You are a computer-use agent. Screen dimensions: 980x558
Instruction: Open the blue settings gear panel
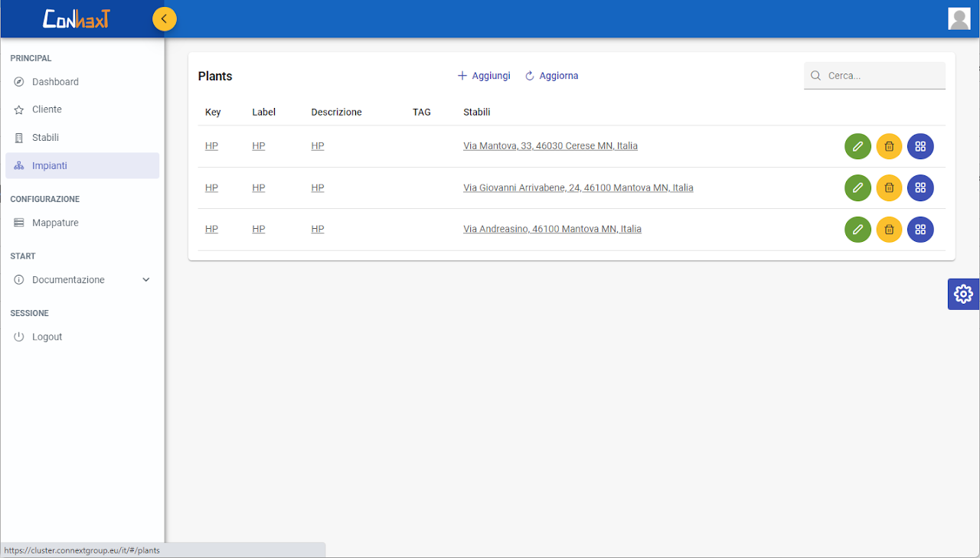pos(963,294)
